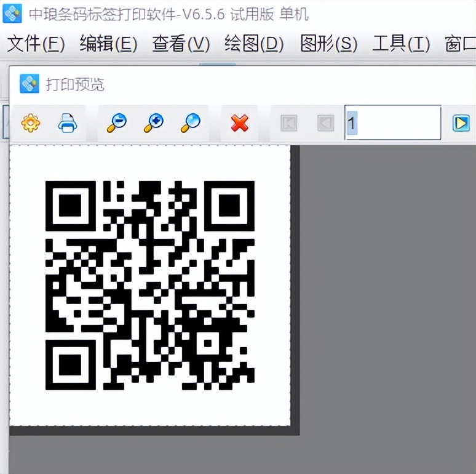Viewport: 476px width, 474px height.
Task: Click the 打印预览 window icon
Action: [x=30, y=84]
